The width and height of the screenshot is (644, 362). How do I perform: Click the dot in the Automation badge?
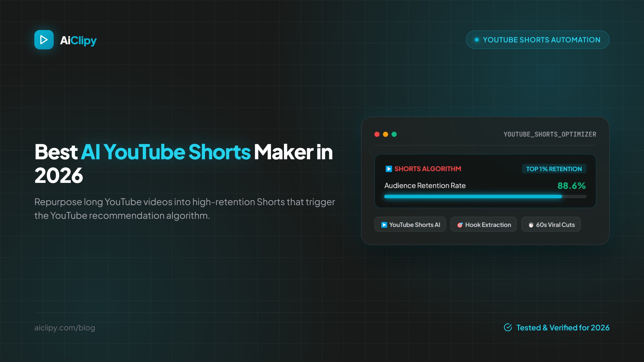click(477, 40)
